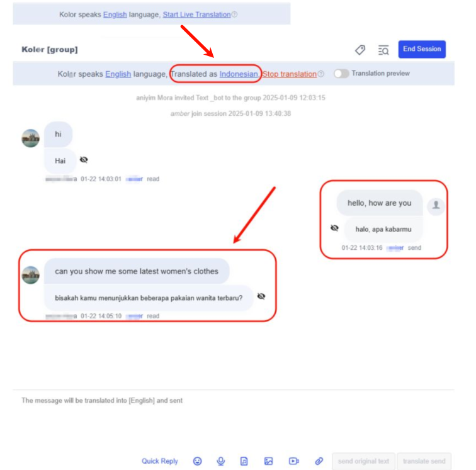Click the paperclip link attachment icon

[x=319, y=461]
